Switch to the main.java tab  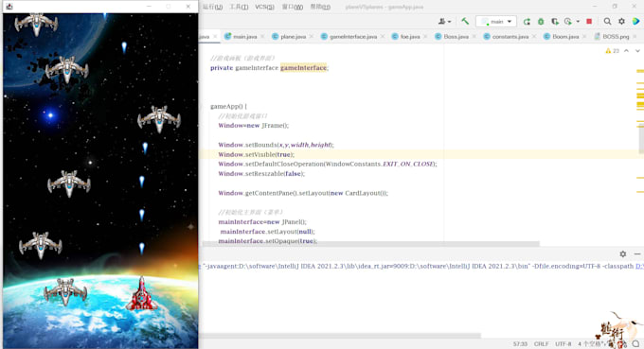(x=244, y=37)
